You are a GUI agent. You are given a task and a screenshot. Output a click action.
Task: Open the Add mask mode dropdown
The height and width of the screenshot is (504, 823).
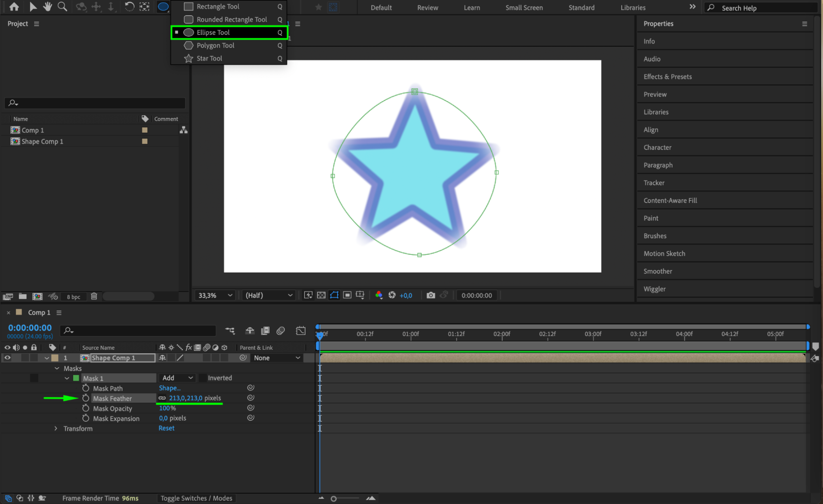(177, 378)
